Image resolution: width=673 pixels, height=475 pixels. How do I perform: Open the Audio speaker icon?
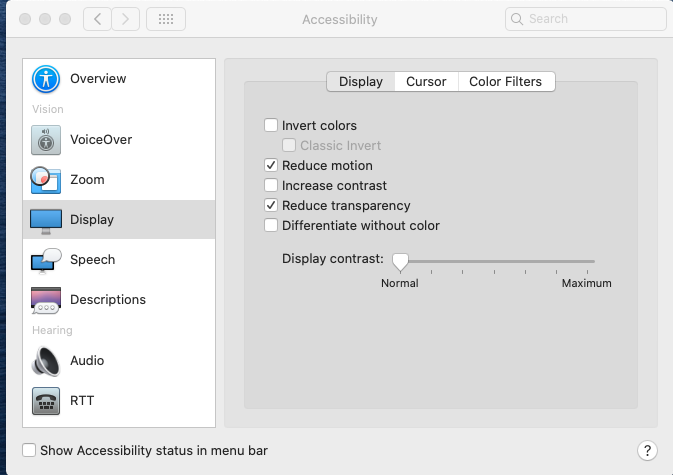pyautogui.click(x=46, y=361)
